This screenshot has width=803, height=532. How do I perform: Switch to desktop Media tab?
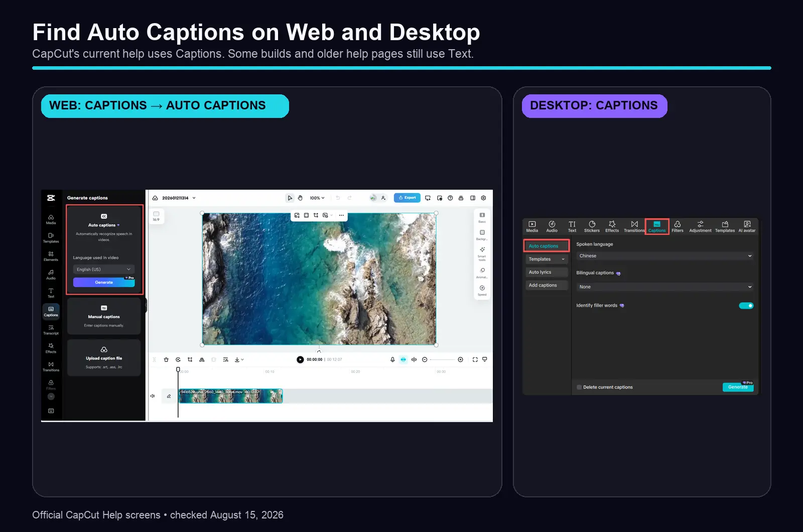click(532, 226)
